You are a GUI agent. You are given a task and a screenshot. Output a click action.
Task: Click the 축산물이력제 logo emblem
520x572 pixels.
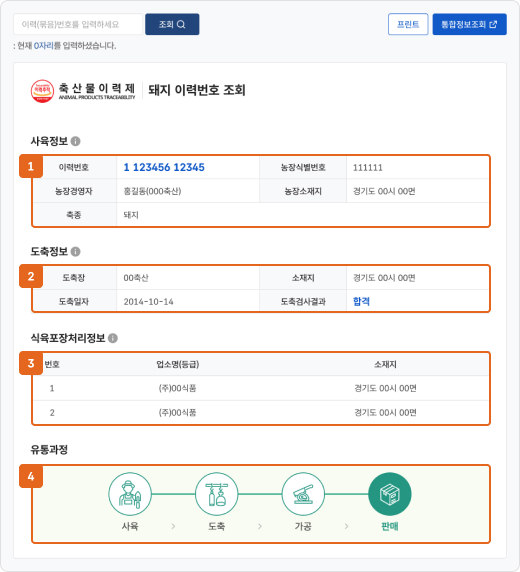point(42,91)
